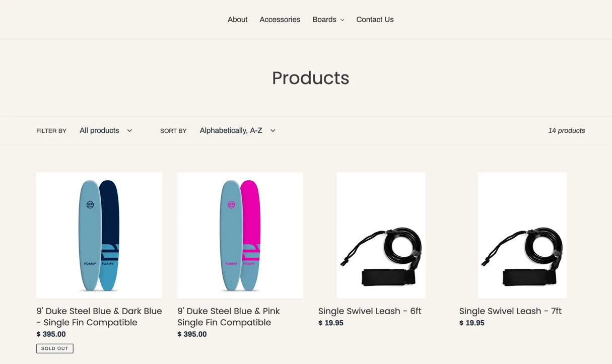The image size is (612, 364).
Task: Click the 9' Duke Steel Blue & Pink title
Action: (x=229, y=317)
